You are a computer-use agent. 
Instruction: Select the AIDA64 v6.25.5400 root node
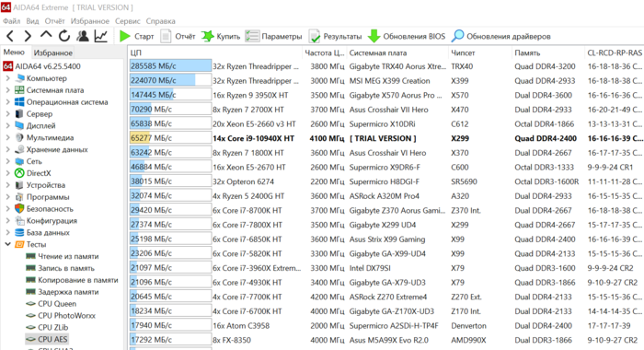click(x=41, y=66)
